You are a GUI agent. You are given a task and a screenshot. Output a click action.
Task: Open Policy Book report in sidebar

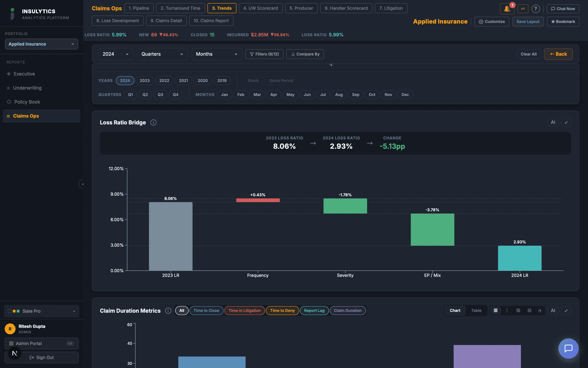click(x=42, y=102)
